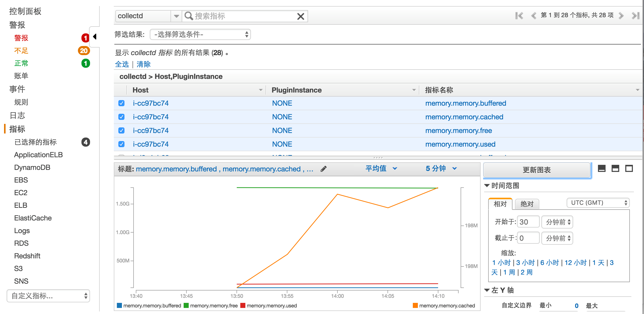Screen dimensions: 644x314
Task: Toggle the memory.memory.used row checkbox
Action: pos(121,144)
